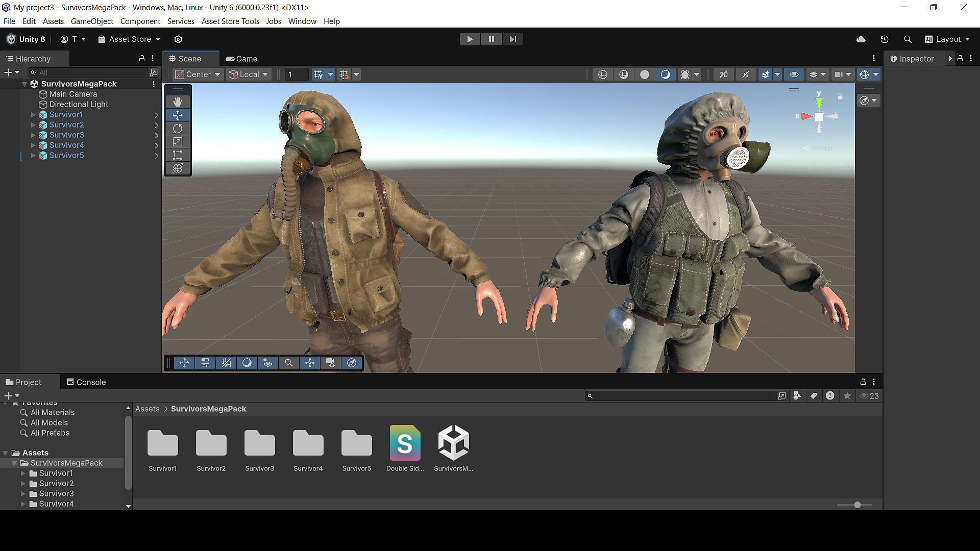Open the Window menu

[302, 21]
